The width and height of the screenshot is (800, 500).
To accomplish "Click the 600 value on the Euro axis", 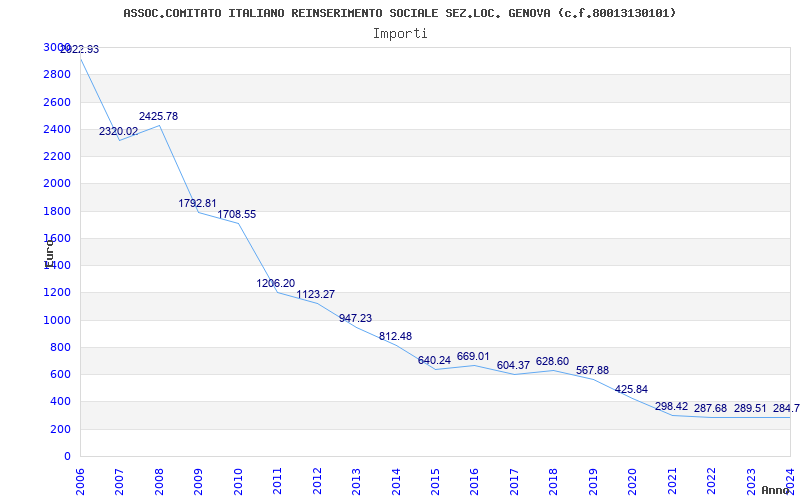I will point(60,375).
